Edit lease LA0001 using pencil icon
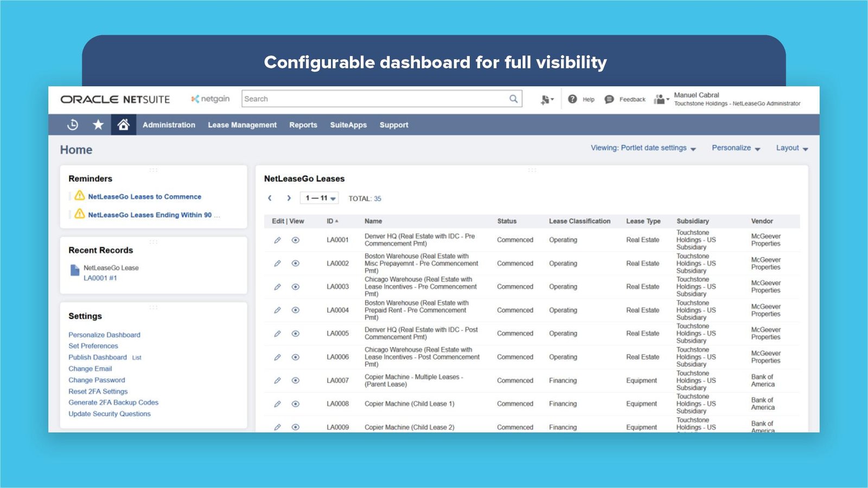This screenshot has height=488, width=868. (277, 240)
